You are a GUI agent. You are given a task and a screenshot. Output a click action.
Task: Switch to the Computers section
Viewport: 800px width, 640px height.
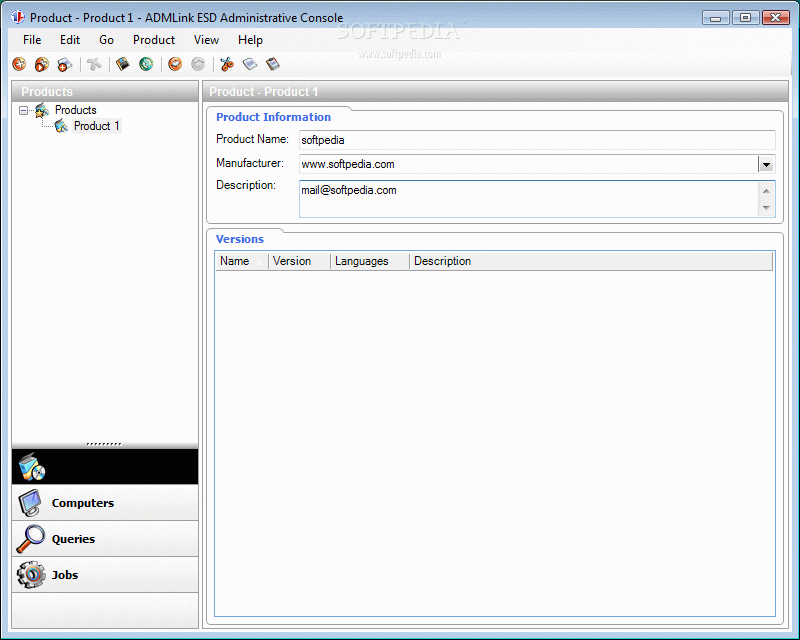(105, 503)
